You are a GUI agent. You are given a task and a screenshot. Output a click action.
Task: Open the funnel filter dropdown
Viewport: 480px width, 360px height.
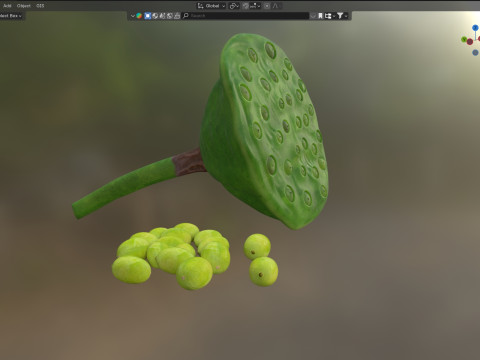[x=342, y=16]
